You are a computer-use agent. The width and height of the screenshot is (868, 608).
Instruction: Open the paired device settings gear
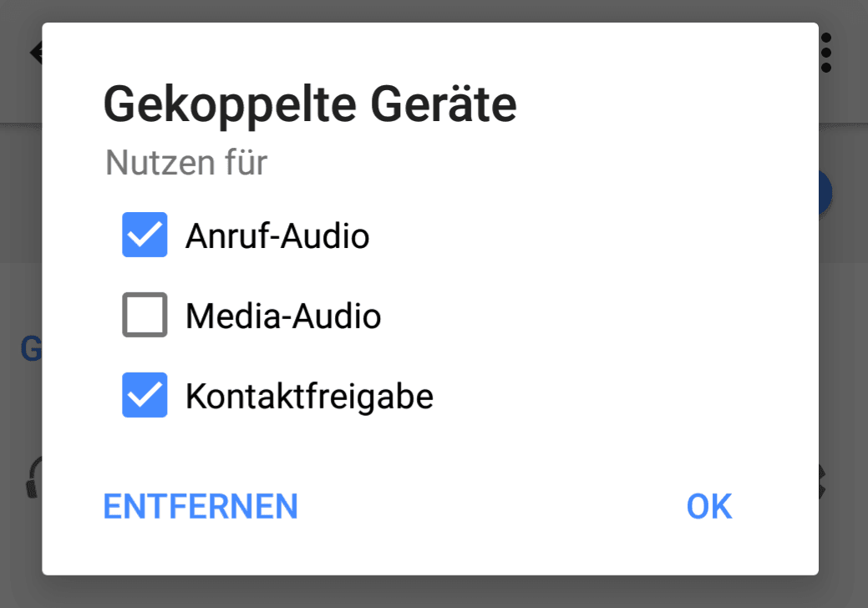tap(822, 481)
